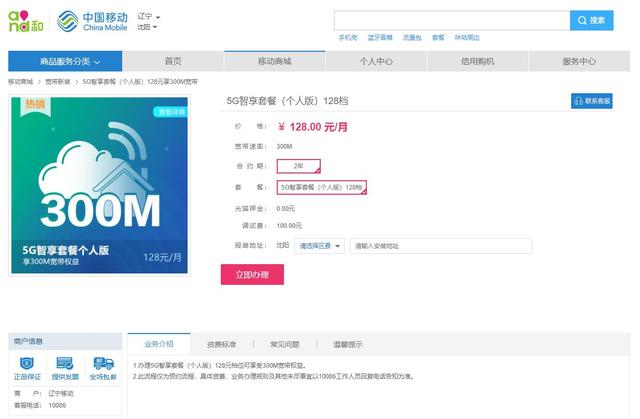Open the 请选择区县 district dropdown
The height and width of the screenshot is (419, 640).
[320, 245]
